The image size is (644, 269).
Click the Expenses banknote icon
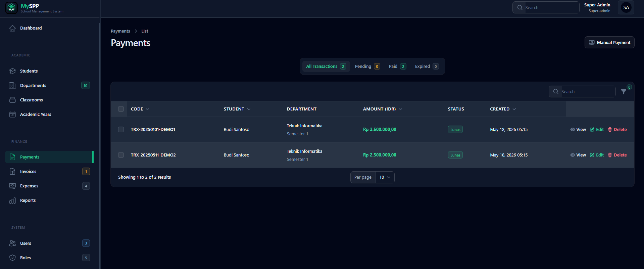click(12, 186)
